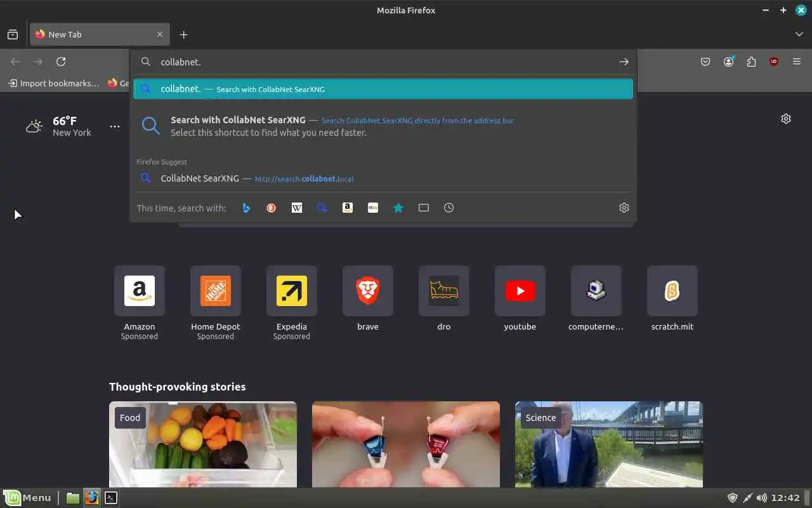The width and height of the screenshot is (812, 508).
Task: Choose Search with CollabNet SearXNG shortcut row
Action: (383, 126)
